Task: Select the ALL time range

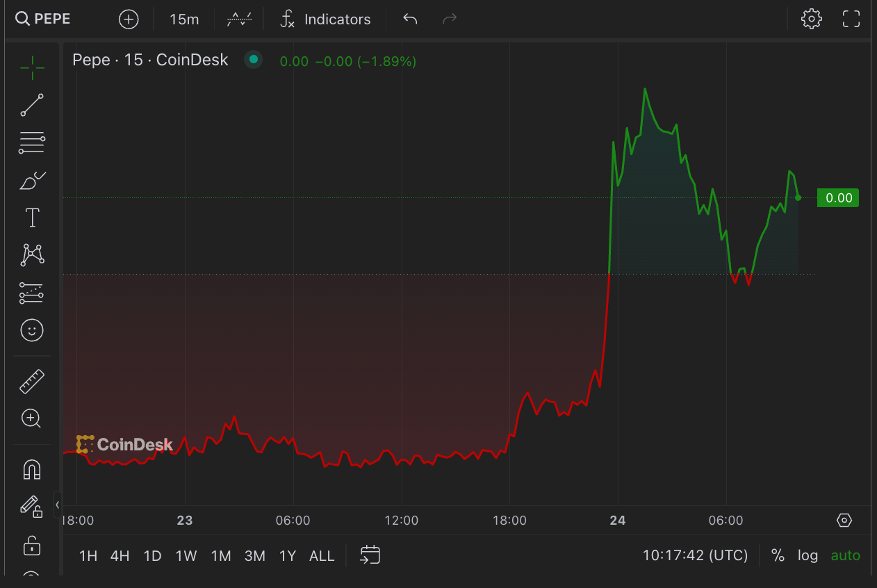Action: pos(322,555)
